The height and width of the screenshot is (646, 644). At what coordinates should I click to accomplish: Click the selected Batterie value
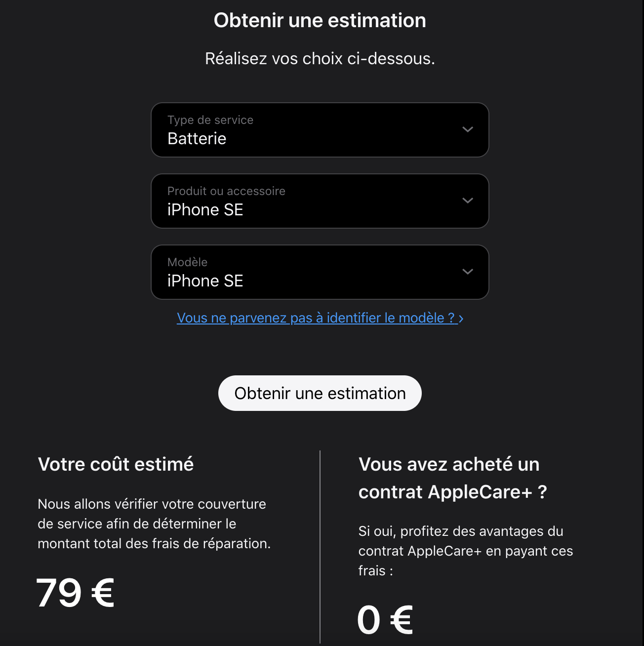tap(197, 139)
